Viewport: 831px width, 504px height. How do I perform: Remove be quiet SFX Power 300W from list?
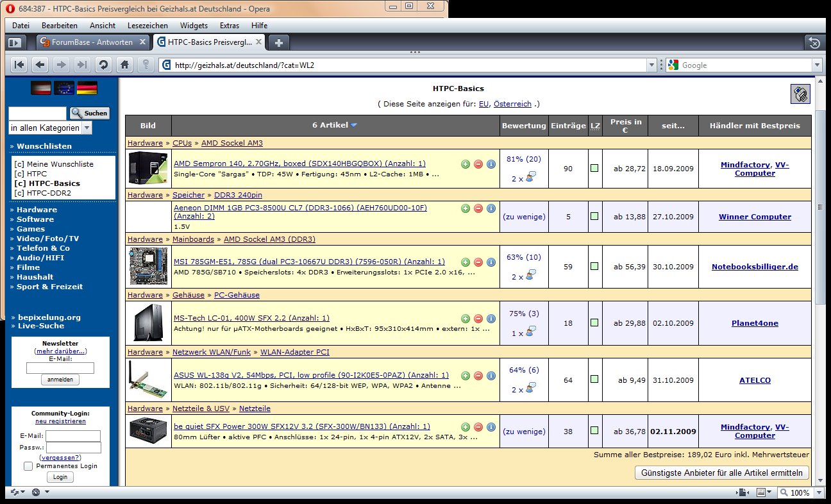(478, 427)
